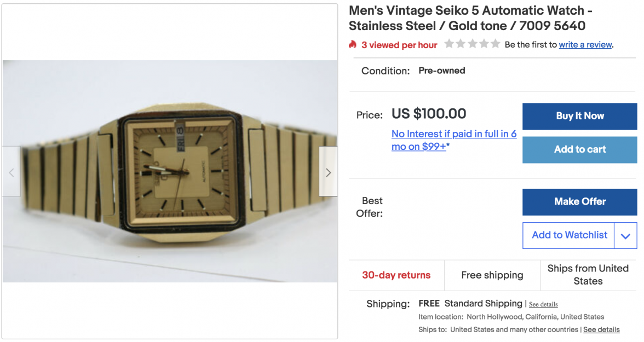
Task: Click the US $100.00 price text
Action: (x=429, y=114)
